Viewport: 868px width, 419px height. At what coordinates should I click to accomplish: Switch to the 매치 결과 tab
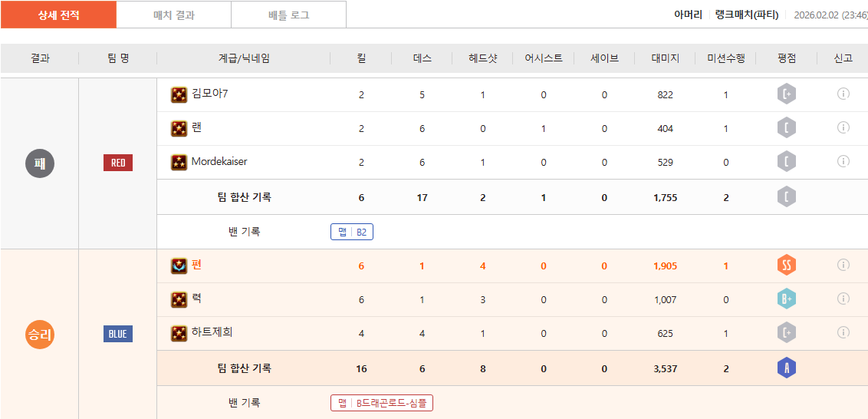174,15
